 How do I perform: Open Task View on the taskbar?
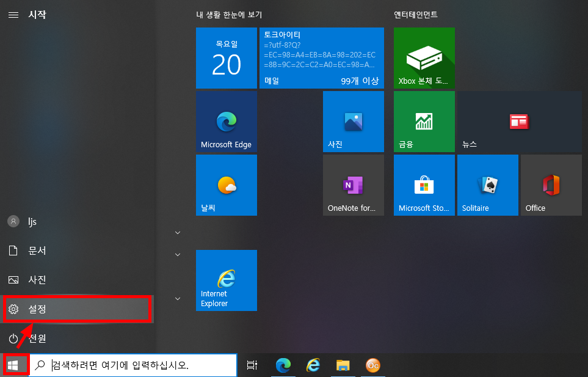(252, 365)
